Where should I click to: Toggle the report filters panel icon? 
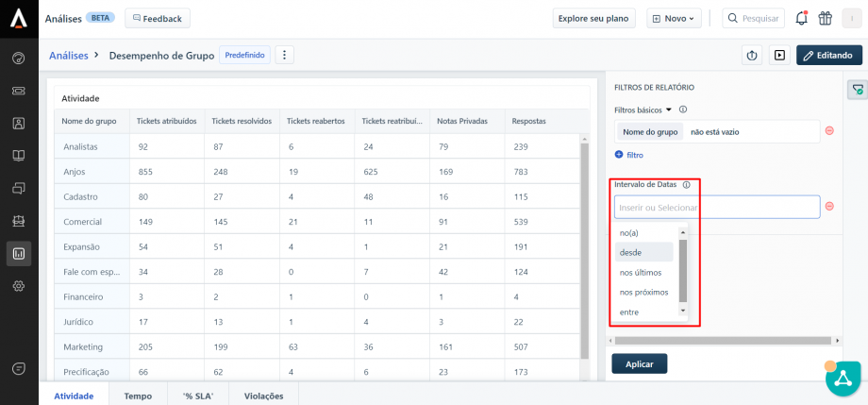pos(857,90)
